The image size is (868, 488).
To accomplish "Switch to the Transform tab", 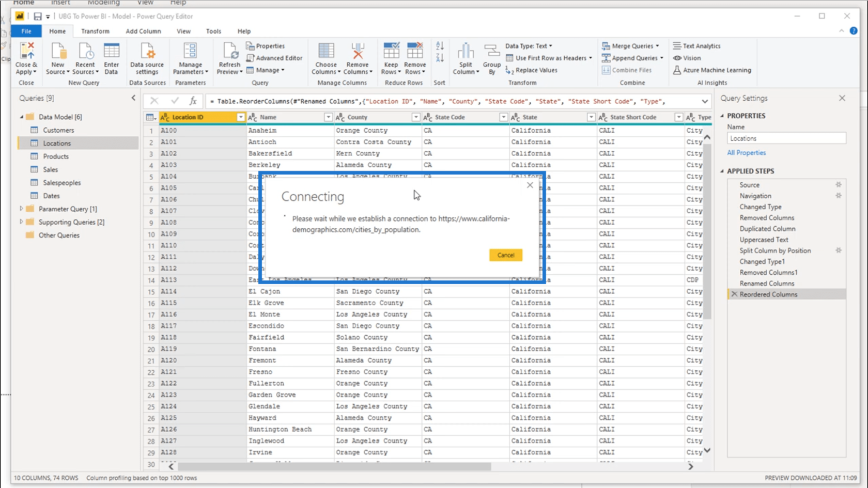I will tap(95, 31).
